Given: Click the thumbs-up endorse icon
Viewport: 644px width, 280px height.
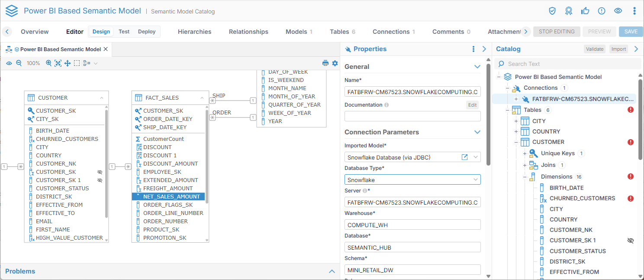Looking at the screenshot, I should pos(585,11).
